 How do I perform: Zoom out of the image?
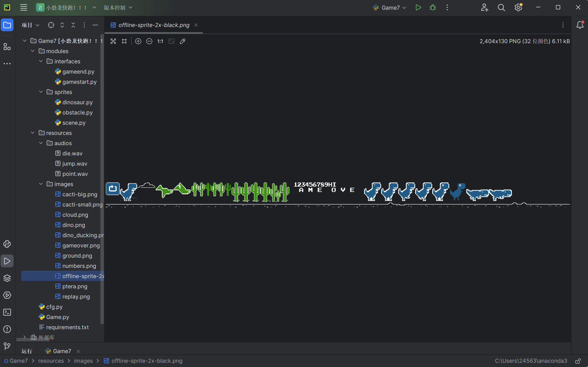pyautogui.click(x=149, y=41)
